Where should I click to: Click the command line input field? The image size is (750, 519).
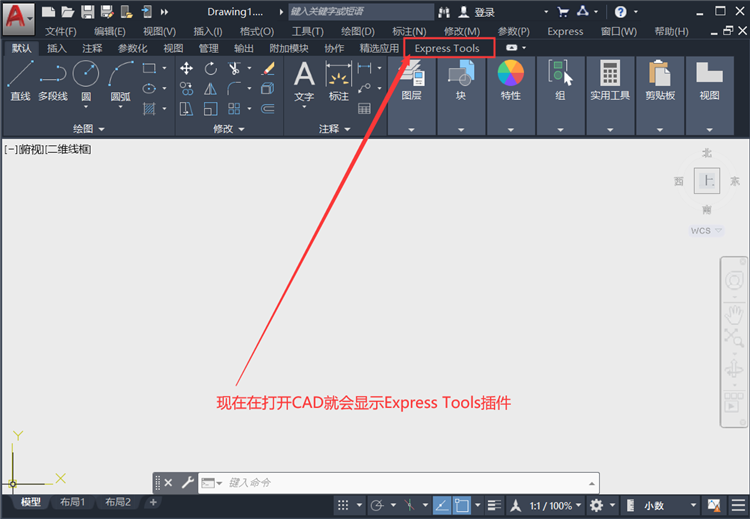pyautogui.click(x=407, y=483)
